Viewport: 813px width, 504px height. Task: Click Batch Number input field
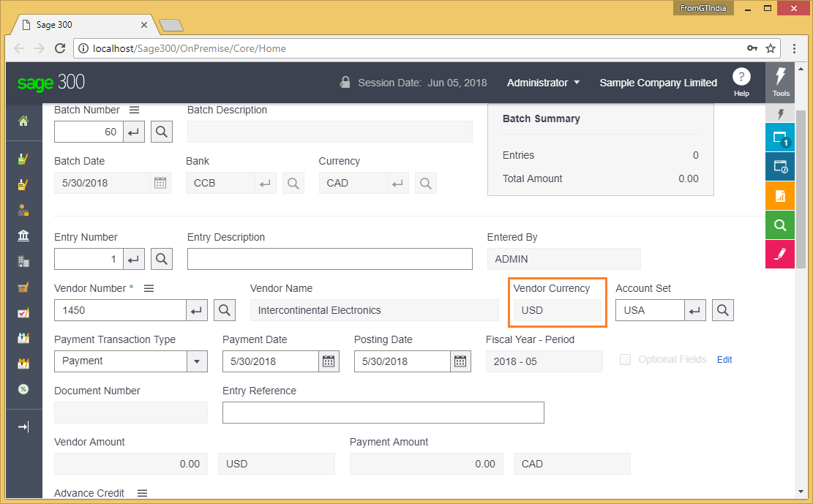tap(89, 132)
